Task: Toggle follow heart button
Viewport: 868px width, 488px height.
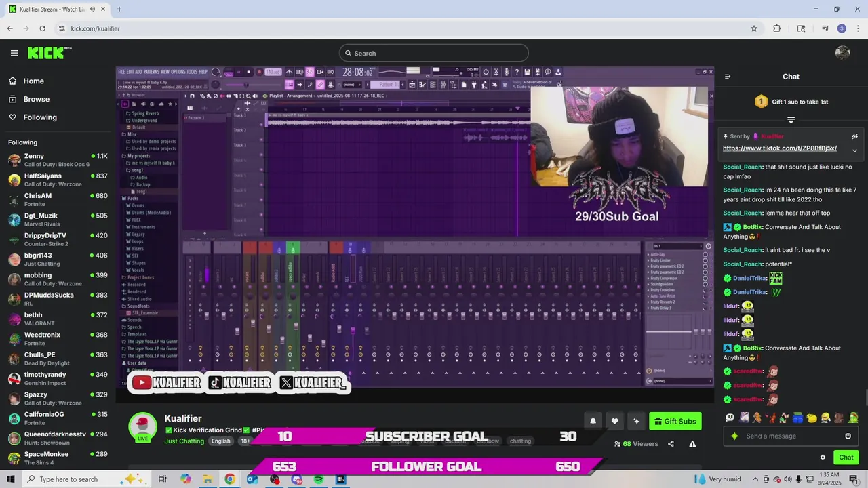Action: point(614,421)
